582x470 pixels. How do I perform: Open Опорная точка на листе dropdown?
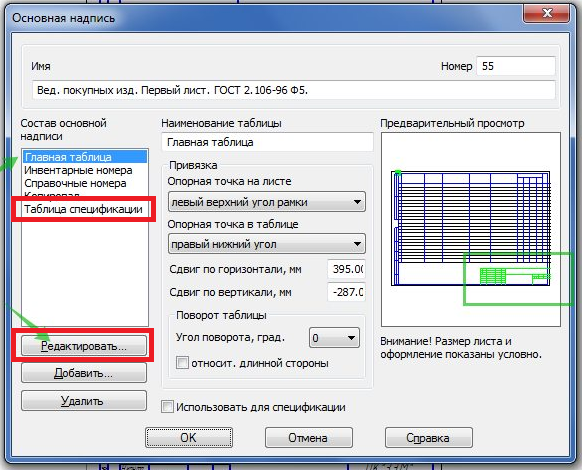click(267, 202)
